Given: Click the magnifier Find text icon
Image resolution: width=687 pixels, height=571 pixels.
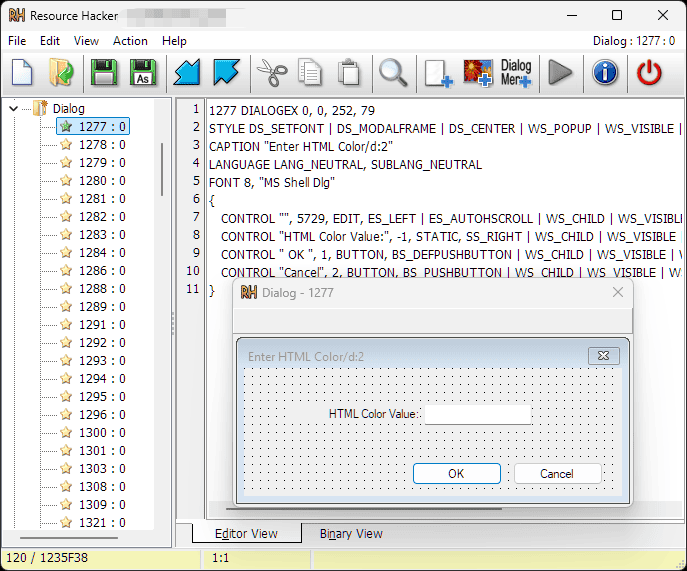Looking at the screenshot, I should (x=393, y=72).
